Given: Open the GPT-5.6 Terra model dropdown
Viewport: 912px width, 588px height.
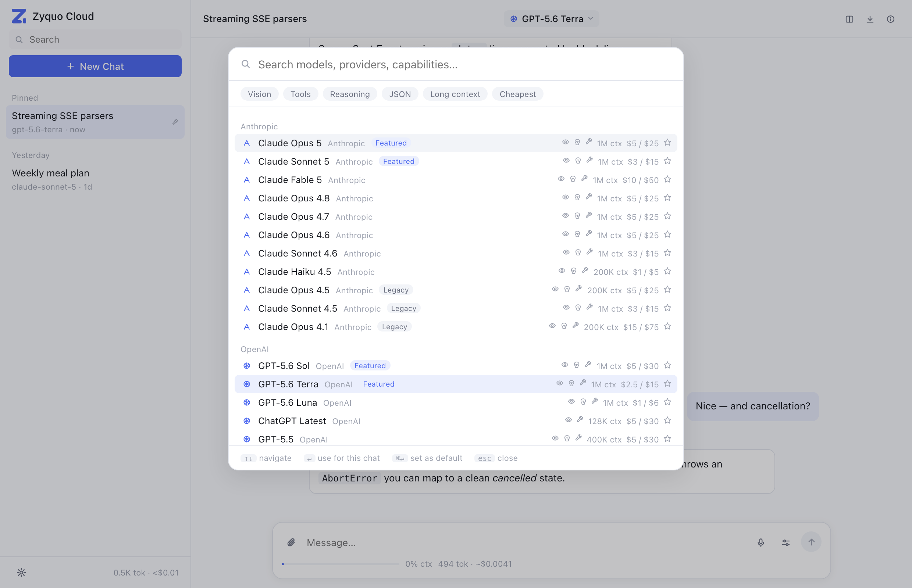Looking at the screenshot, I should (551, 19).
